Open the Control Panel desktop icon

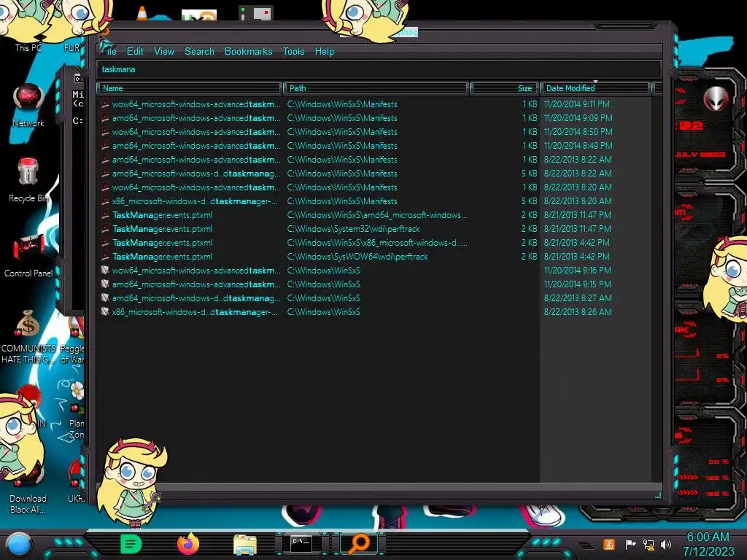tap(28, 254)
